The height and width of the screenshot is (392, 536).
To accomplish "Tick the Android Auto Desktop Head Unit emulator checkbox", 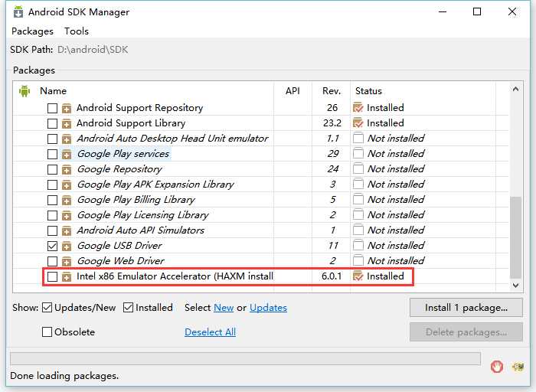I will (x=52, y=139).
